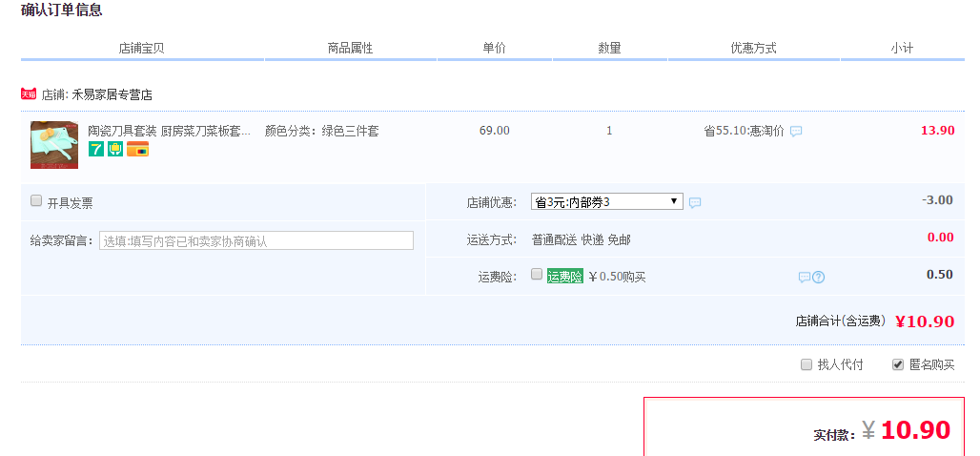The image size is (980, 456).
Task: Click the ￥0.50购买 insurance text
Action: [x=617, y=277]
